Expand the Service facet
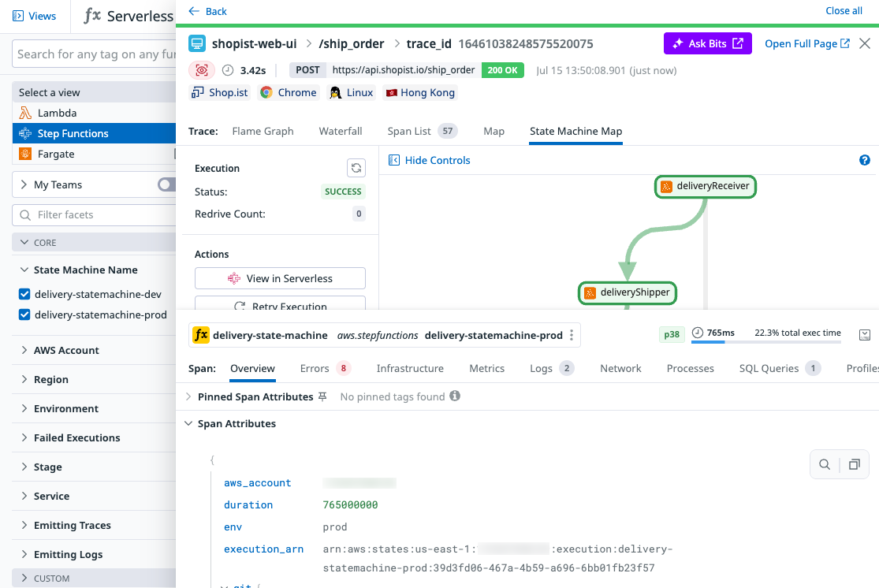Viewport: 879px width, 588px height. click(24, 496)
